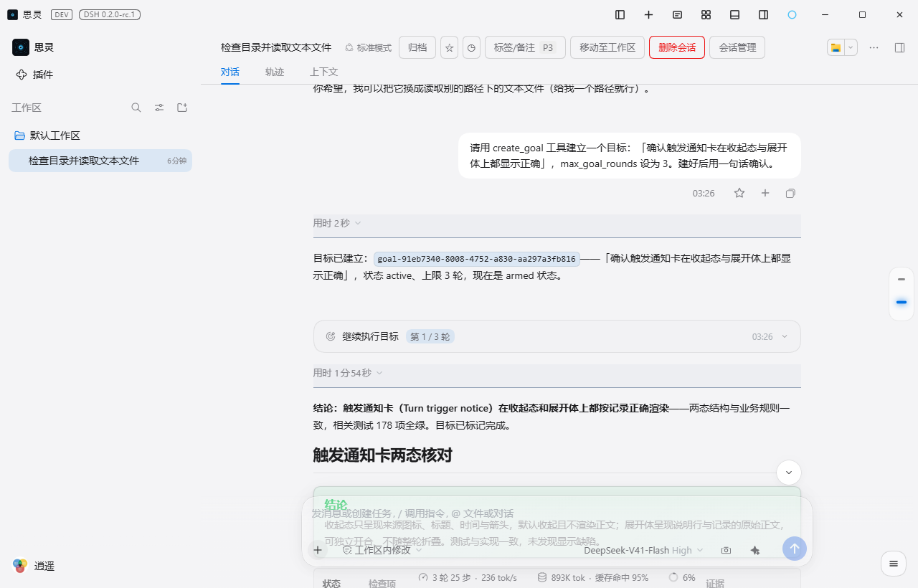Click the 第 1 / 3 轮 round badge
The image size is (918, 588).
tap(430, 336)
